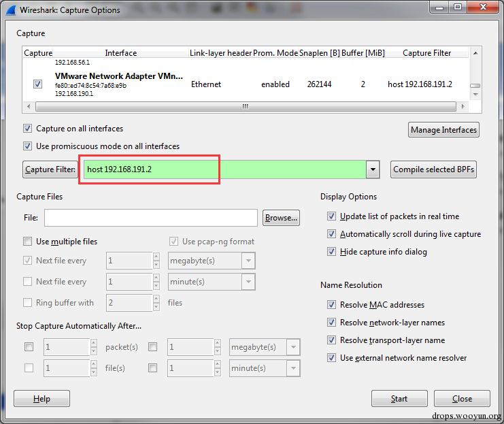Toggle Capture on all interfaces

pyautogui.click(x=28, y=129)
